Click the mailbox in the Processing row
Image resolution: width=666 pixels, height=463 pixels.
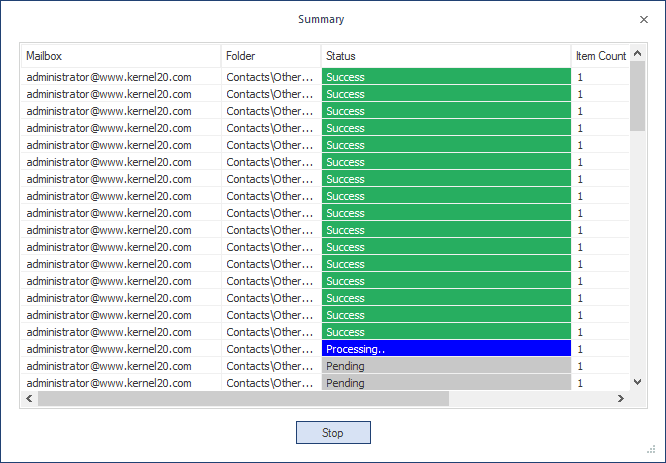(x=121, y=349)
